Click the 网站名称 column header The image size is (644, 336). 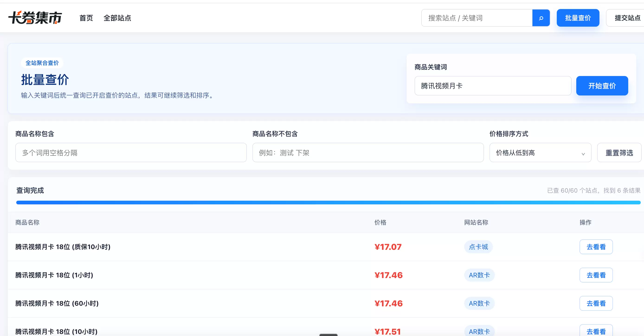pos(476,222)
